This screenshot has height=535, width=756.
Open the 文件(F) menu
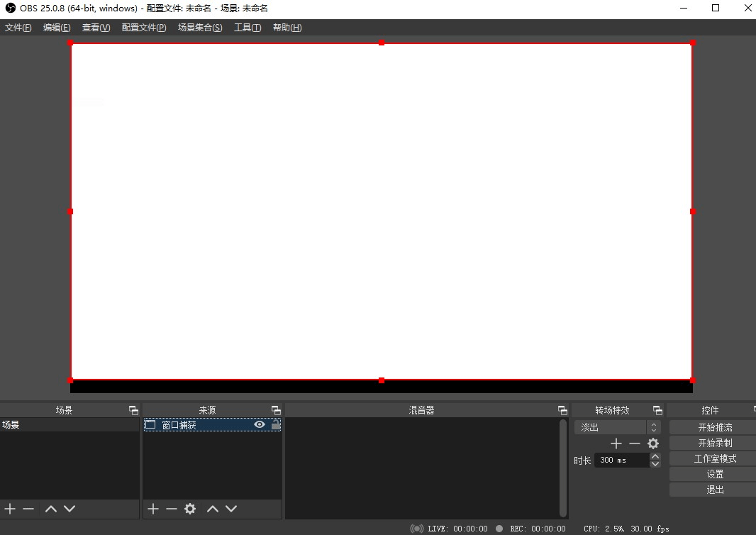18,28
